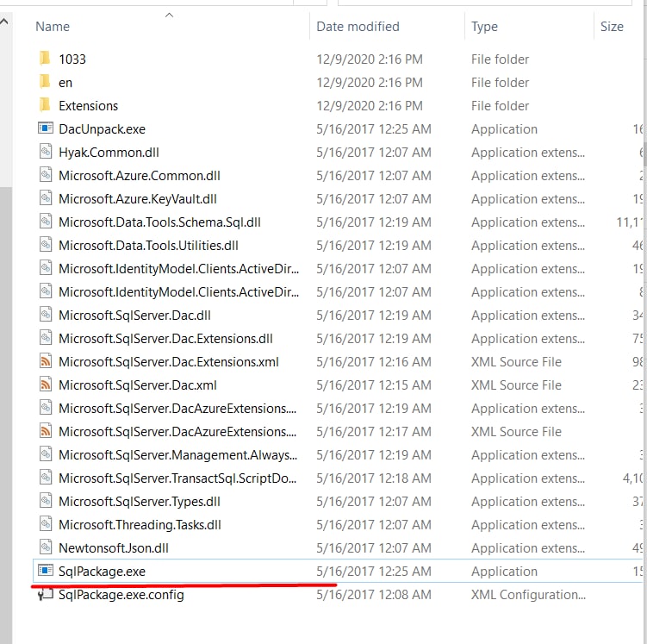Sort by the Size column header
This screenshot has height=644, width=647.
click(612, 27)
